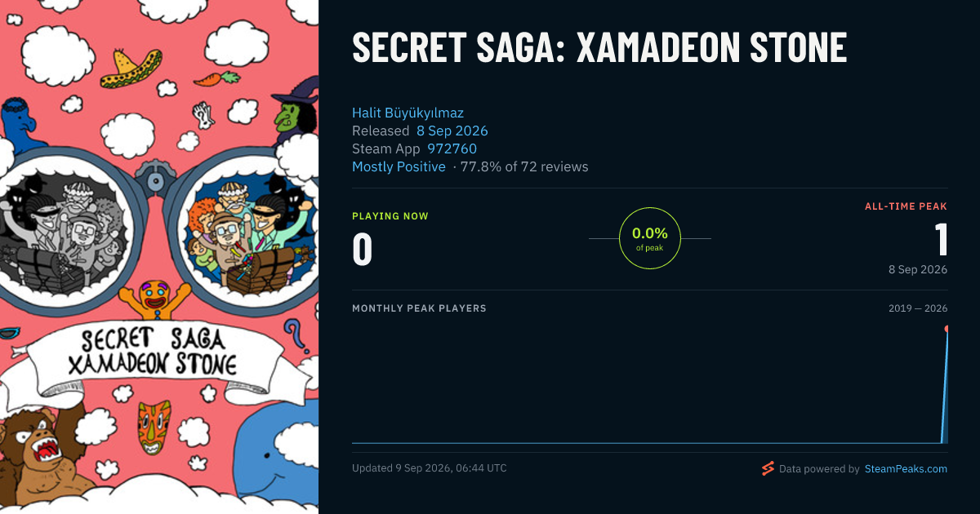Click the red peak marker on the chart
The height and width of the screenshot is (514, 980).
[x=947, y=329]
